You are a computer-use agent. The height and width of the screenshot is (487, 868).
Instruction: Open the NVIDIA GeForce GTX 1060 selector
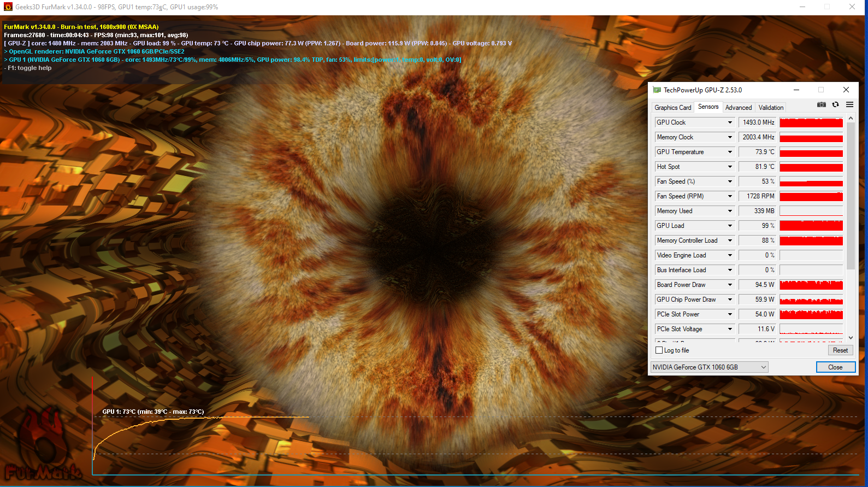709,367
